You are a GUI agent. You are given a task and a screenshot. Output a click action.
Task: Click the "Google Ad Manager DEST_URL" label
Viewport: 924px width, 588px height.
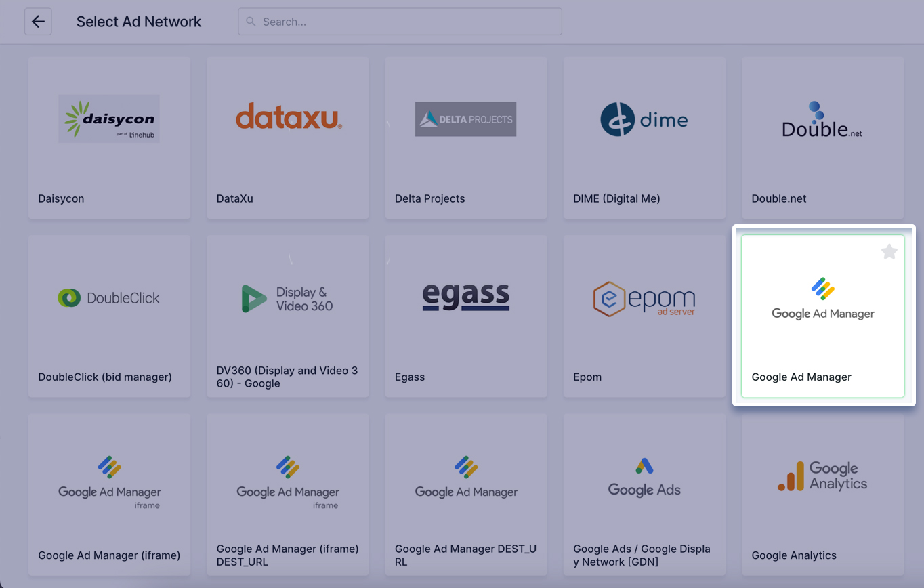[465, 555]
